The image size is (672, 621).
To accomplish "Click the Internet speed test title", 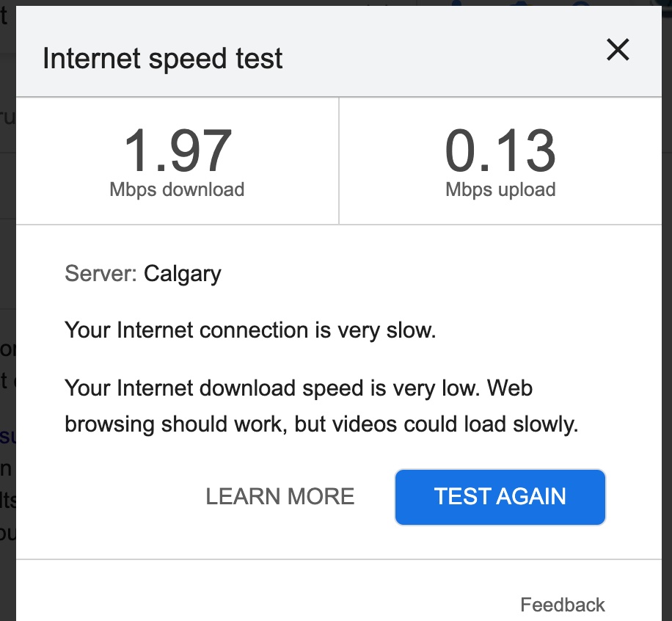I will (x=162, y=59).
